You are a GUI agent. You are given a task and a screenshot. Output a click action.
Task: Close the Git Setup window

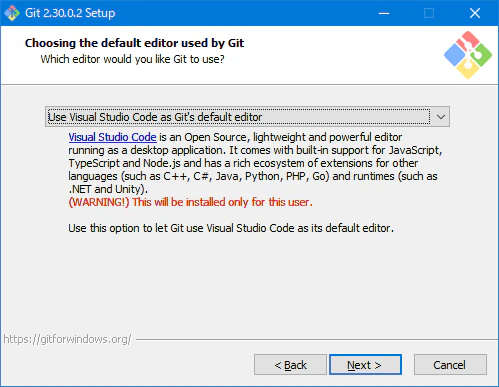475,13
